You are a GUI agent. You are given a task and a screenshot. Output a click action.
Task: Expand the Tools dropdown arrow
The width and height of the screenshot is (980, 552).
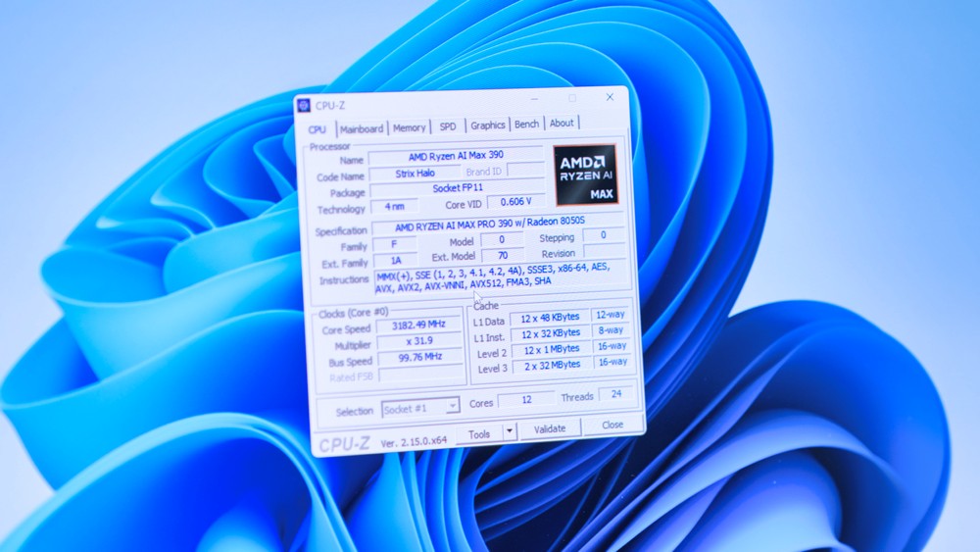[x=509, y=431]
